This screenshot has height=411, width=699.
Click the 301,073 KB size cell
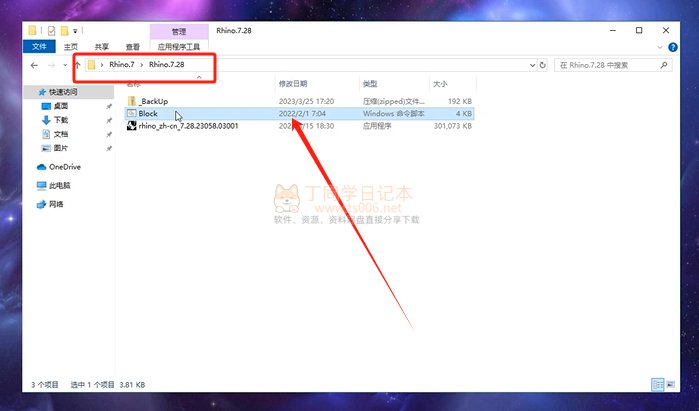(x=453, y=126)
